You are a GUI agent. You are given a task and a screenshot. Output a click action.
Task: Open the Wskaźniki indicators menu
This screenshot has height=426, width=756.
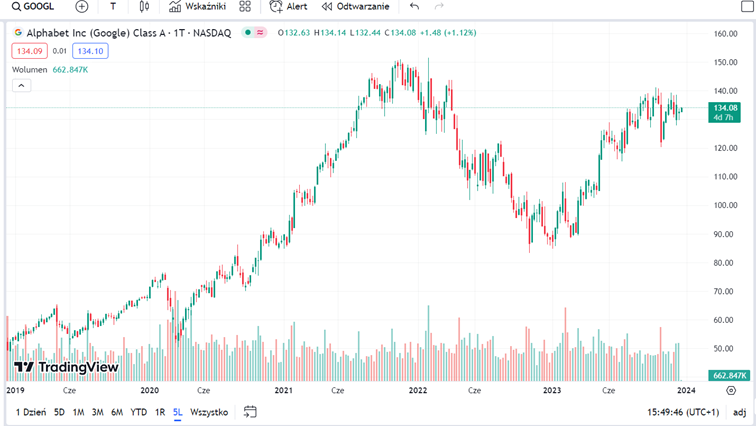click(x=197, y=6)
